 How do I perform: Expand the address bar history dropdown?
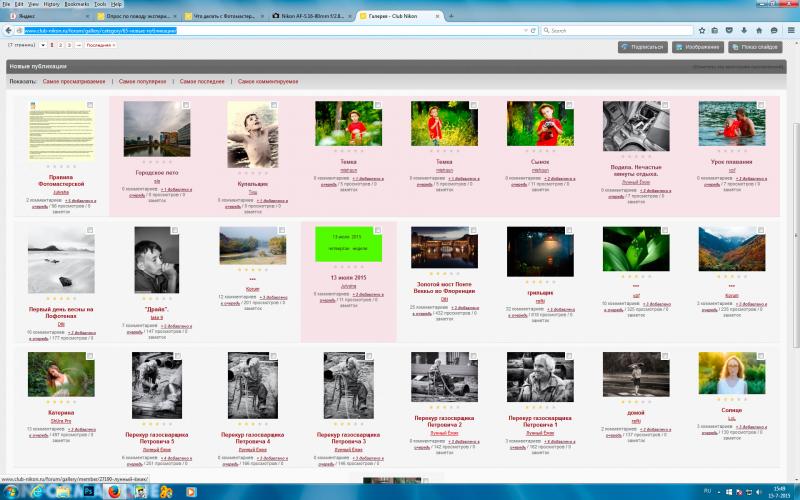(x=526, y=31)
